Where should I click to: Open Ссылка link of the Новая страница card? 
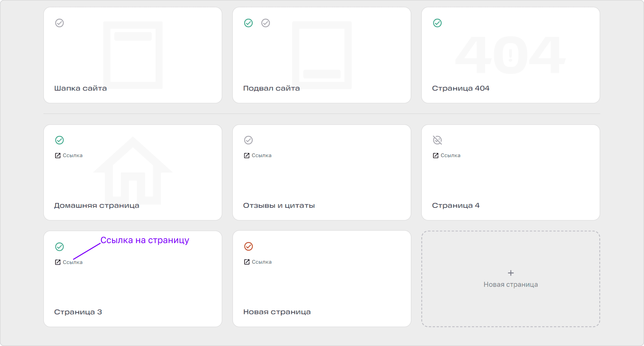[261, 262]
